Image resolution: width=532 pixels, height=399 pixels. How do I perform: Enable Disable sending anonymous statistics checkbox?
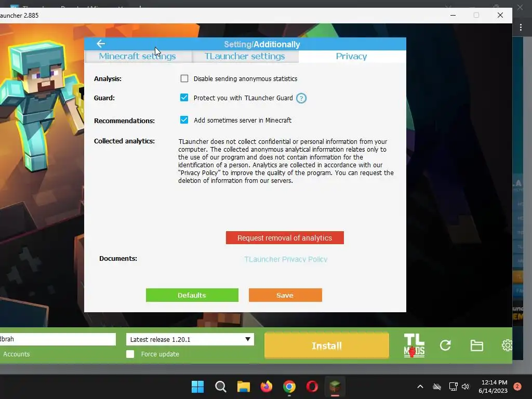184,79
